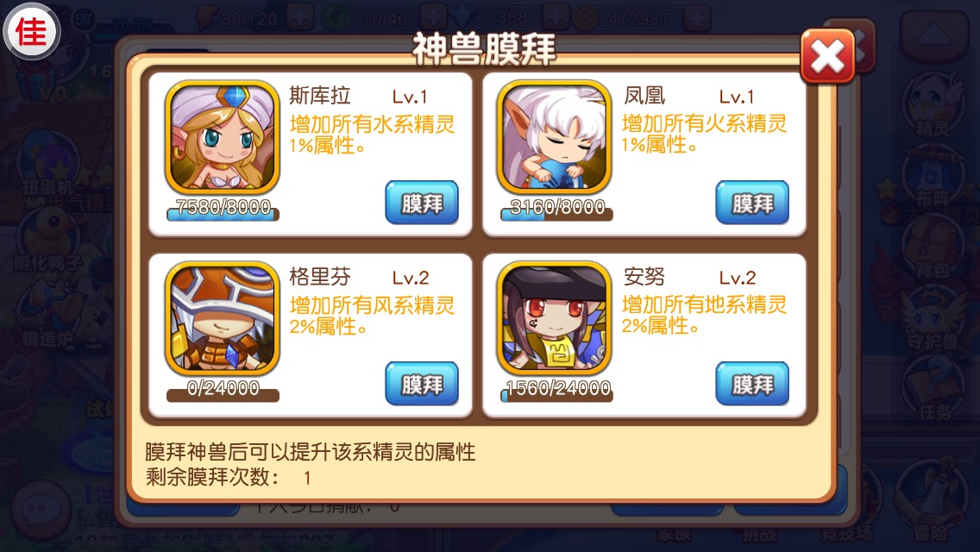Click 安努 progress bar 1560/24000
The image size is (980, 552).
557,392
